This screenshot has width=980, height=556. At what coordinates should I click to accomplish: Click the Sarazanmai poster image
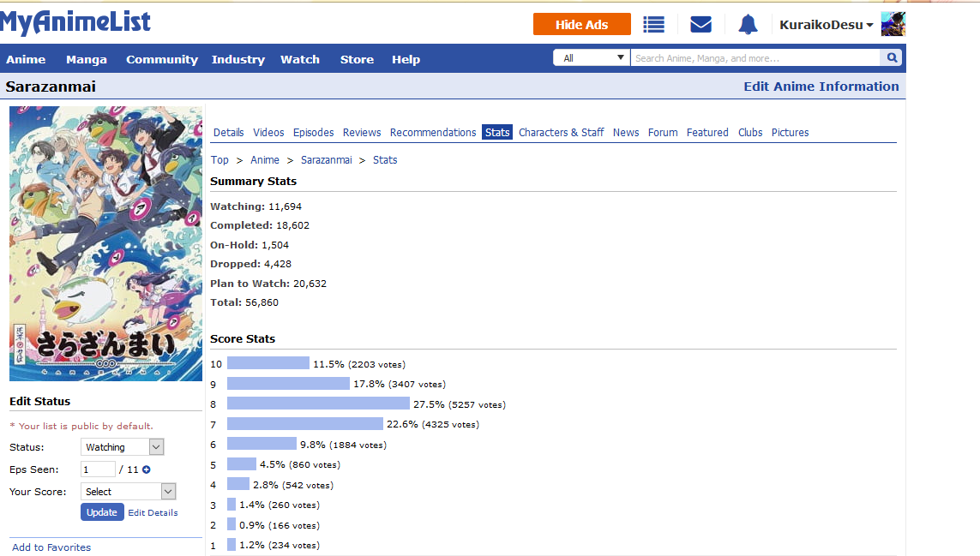pyautogui.click(x=106, y=243)
